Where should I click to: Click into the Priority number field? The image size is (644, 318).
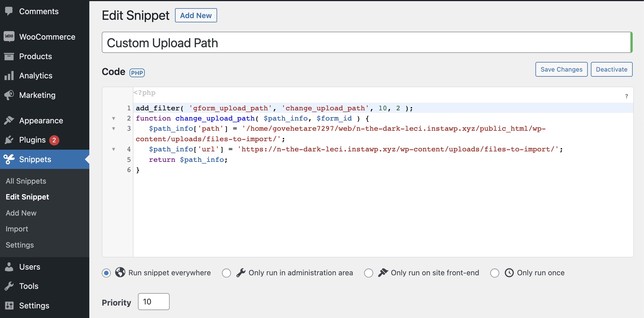[x=154, y=302]
